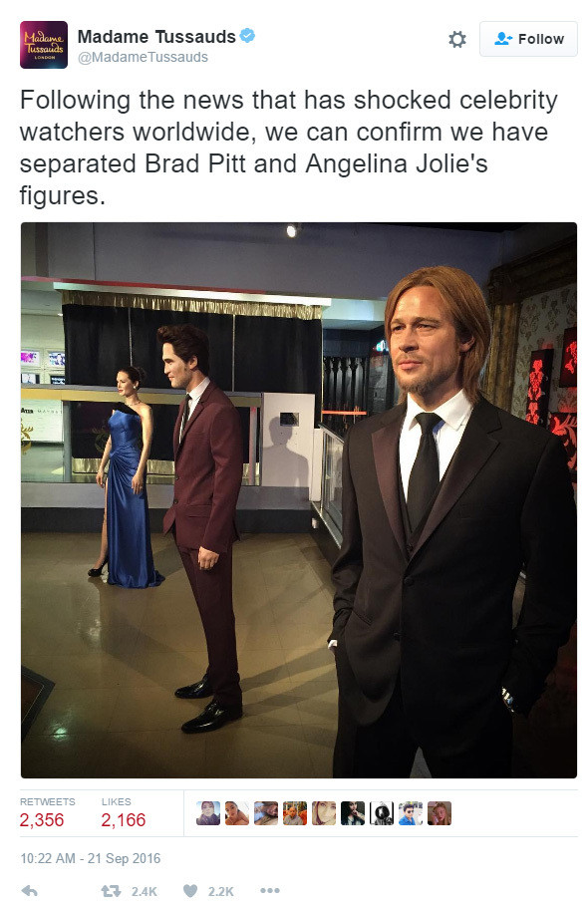Click the Madame Tussauds profile logo avatar

tap(44, 45)
